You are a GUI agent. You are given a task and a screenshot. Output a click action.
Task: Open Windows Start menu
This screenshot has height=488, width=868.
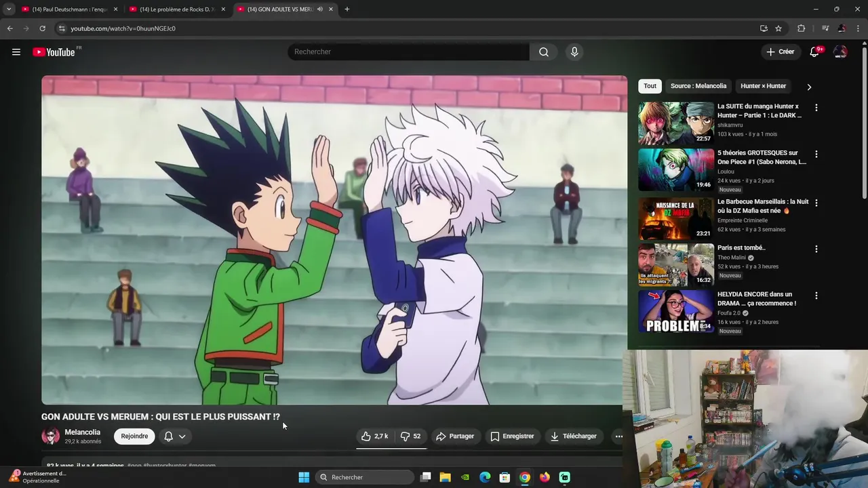(304, 477)
